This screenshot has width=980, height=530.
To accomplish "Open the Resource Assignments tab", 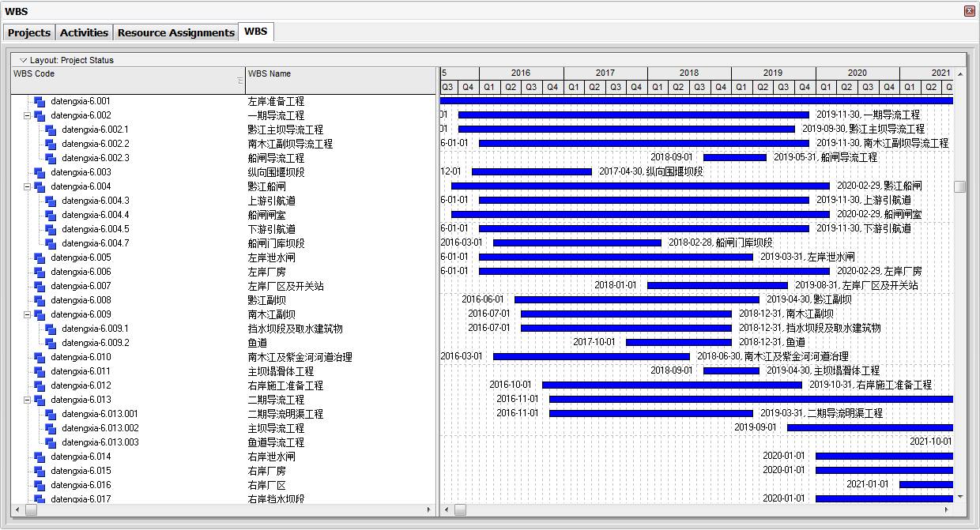I will 175,32.
